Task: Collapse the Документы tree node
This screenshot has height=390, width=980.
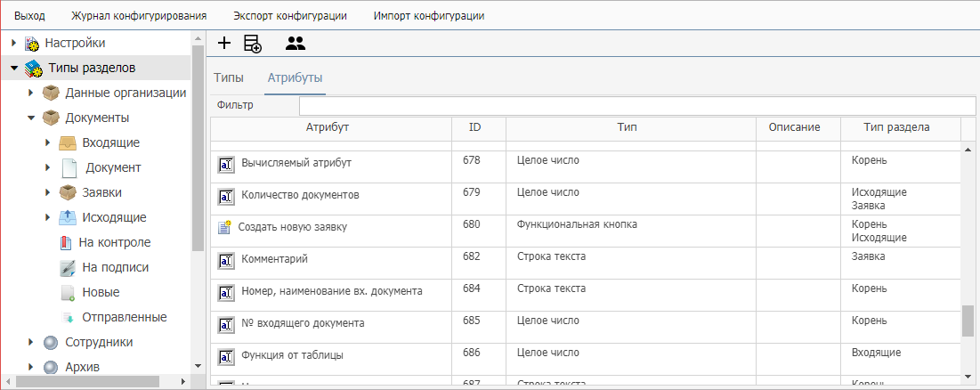Action: (x=31, y=118)
